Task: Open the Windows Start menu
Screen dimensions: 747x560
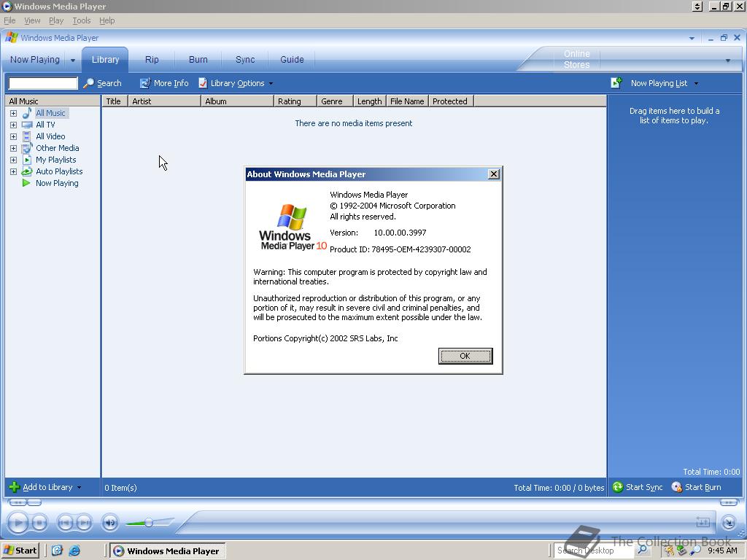Action: coord(20,551)
